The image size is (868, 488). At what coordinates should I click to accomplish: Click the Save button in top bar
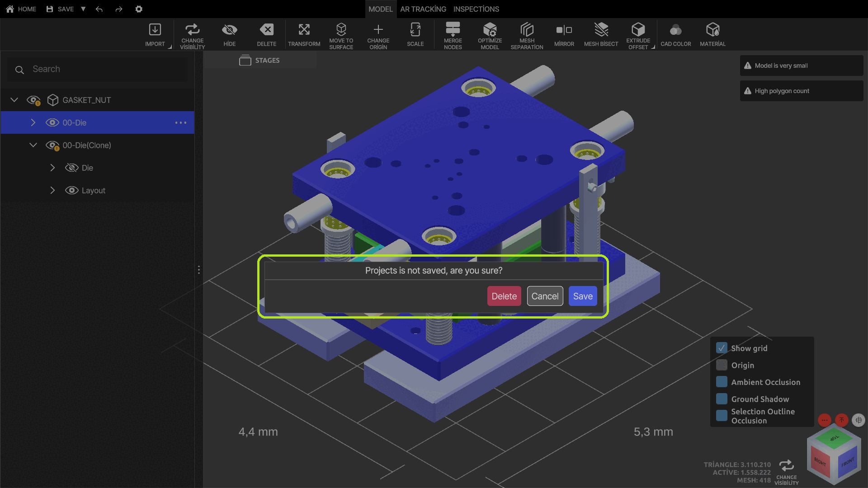(60, 9)
